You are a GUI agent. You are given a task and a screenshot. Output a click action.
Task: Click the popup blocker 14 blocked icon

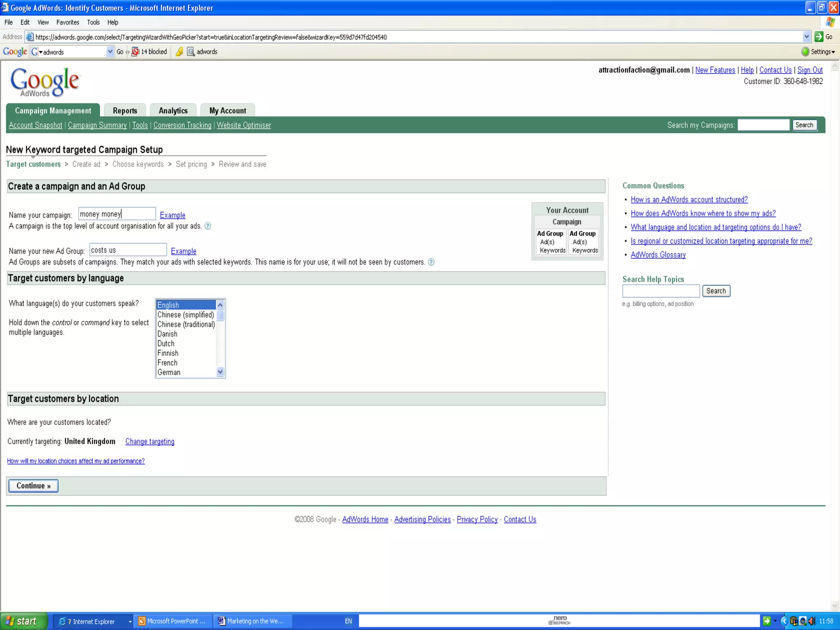pyautogui.click(x=135, y=52)
